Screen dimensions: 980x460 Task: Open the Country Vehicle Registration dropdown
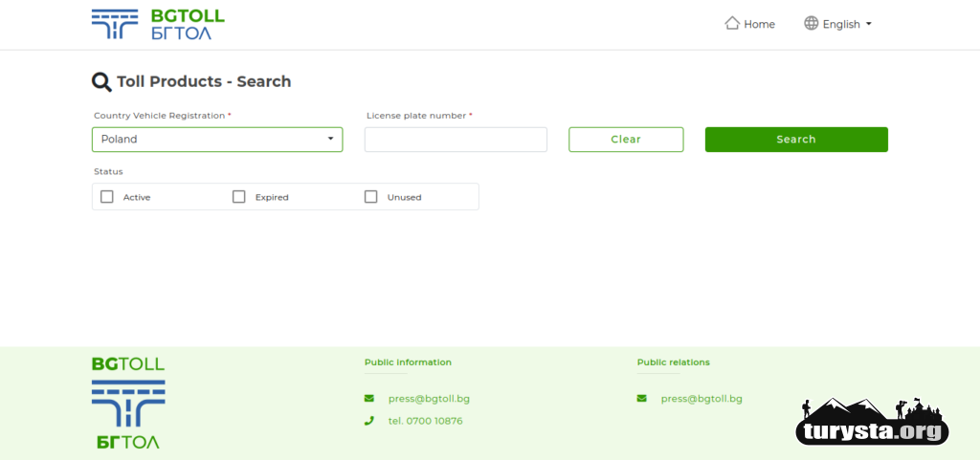[217, 140]
